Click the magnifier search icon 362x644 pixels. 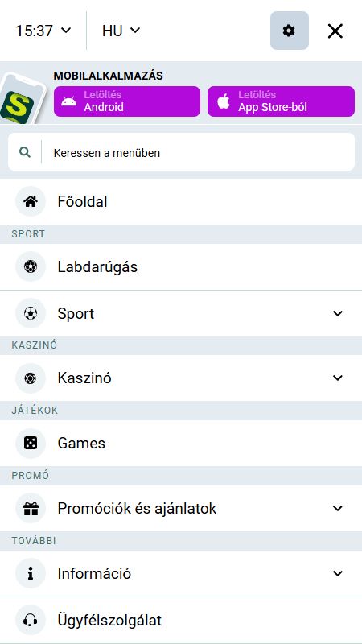pyautogui.click(x=25, y=152)
